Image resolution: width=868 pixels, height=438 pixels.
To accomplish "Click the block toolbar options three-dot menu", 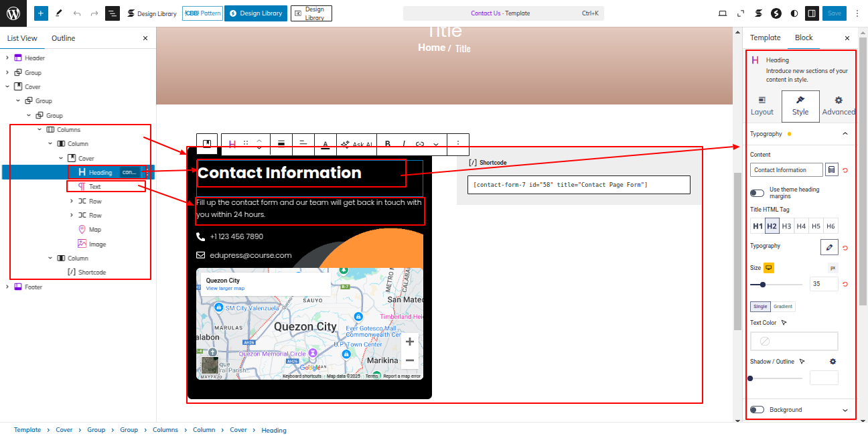I will (458, 144).
